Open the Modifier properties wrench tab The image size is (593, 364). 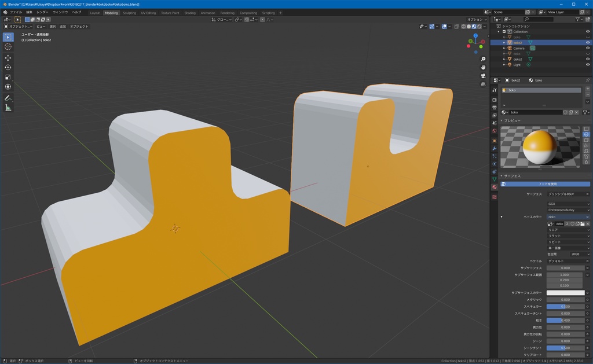click(495, 149)
